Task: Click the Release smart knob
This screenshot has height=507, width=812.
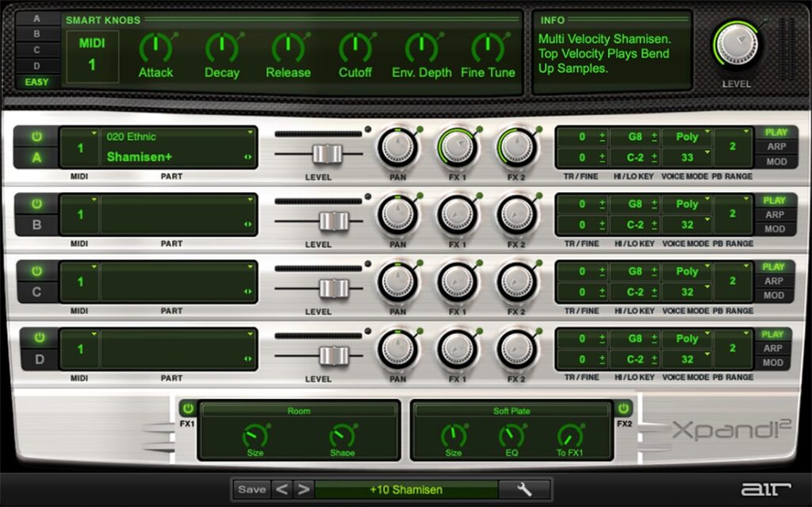Action: pos(289,48)
